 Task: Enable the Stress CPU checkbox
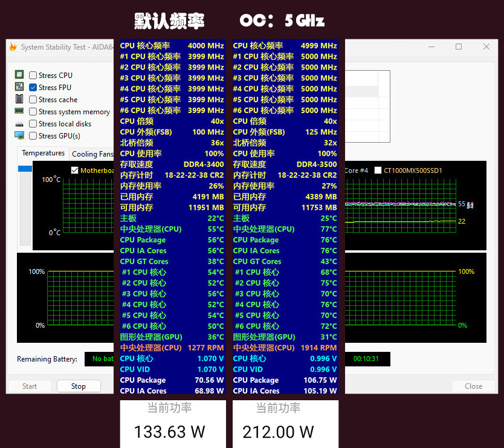point(33,75)
